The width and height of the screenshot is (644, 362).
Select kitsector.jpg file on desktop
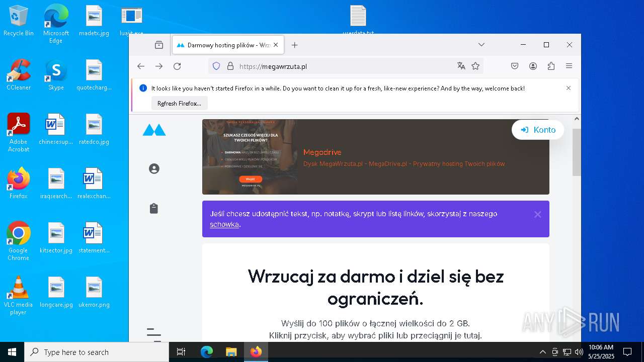coord(56,238)
